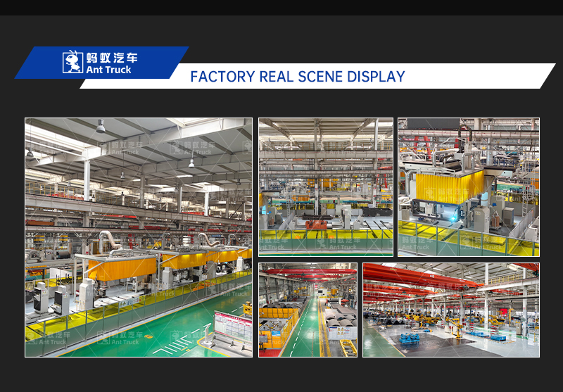The image size is (563, 392).
Task: Open the bottom middle green aisle photo
Action: 307,310
